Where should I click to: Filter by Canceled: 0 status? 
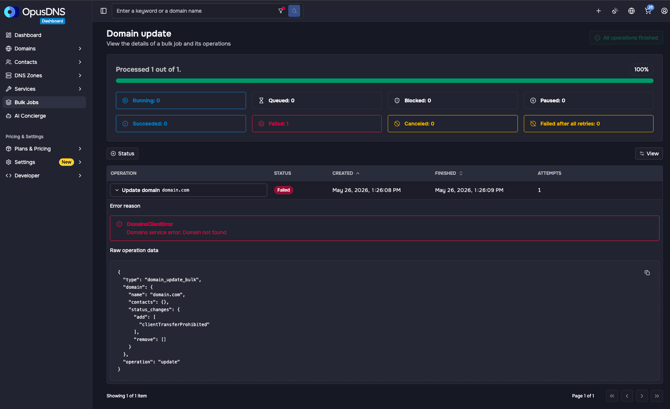(x=453, y=124)
